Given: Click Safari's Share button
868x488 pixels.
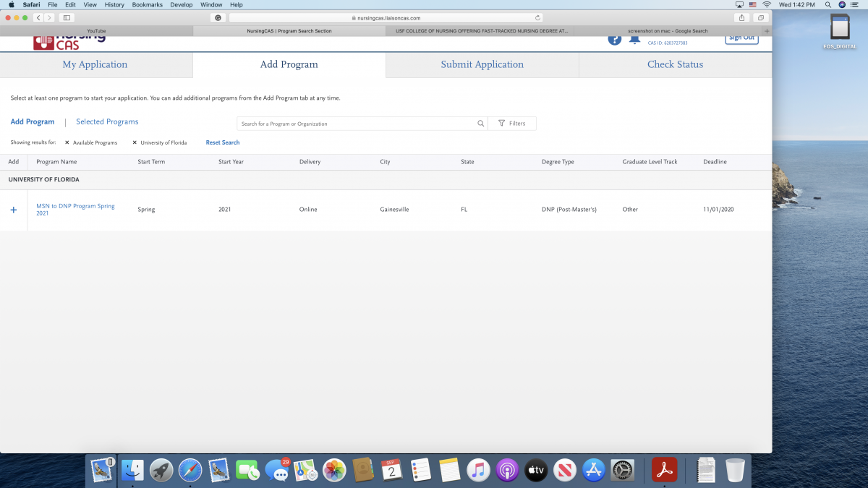Looking at the screenshot, I should 742,17.
